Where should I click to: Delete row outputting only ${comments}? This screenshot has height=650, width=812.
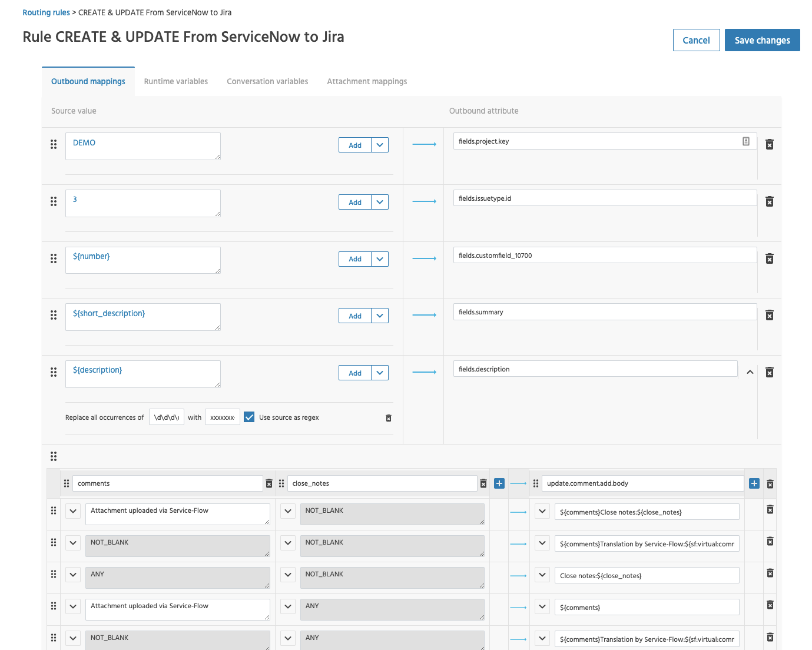click(770, 605)
